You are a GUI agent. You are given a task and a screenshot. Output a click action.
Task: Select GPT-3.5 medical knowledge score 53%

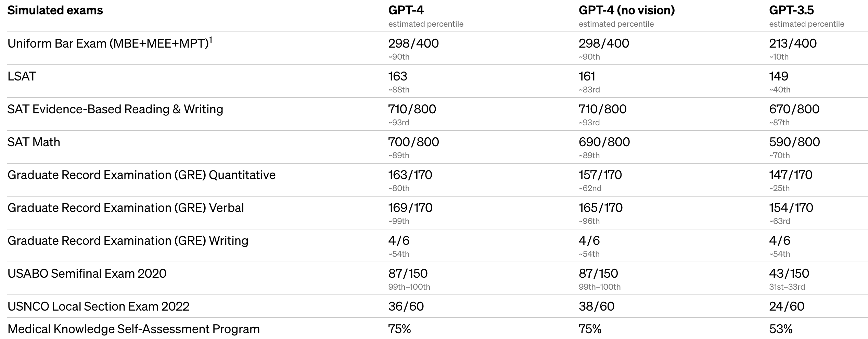tap(781, 329)
